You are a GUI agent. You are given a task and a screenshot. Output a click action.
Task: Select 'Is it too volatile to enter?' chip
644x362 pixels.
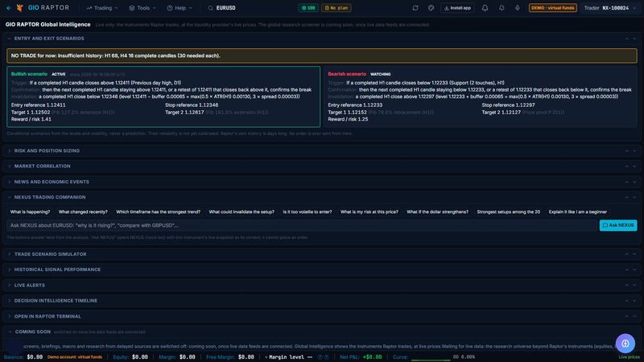[308, 212]
